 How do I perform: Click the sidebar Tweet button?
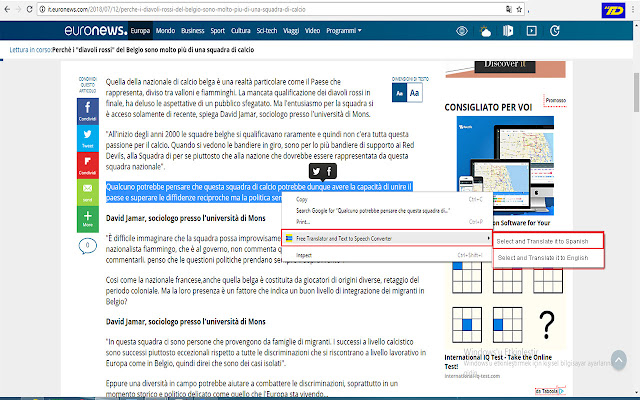87,138
